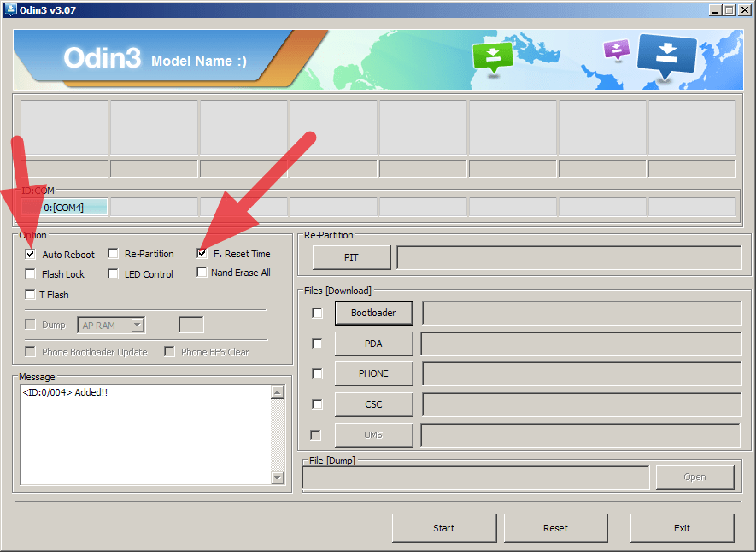The image size is (756, 552).
Task: Click the Start button
Action: [444, 528]
